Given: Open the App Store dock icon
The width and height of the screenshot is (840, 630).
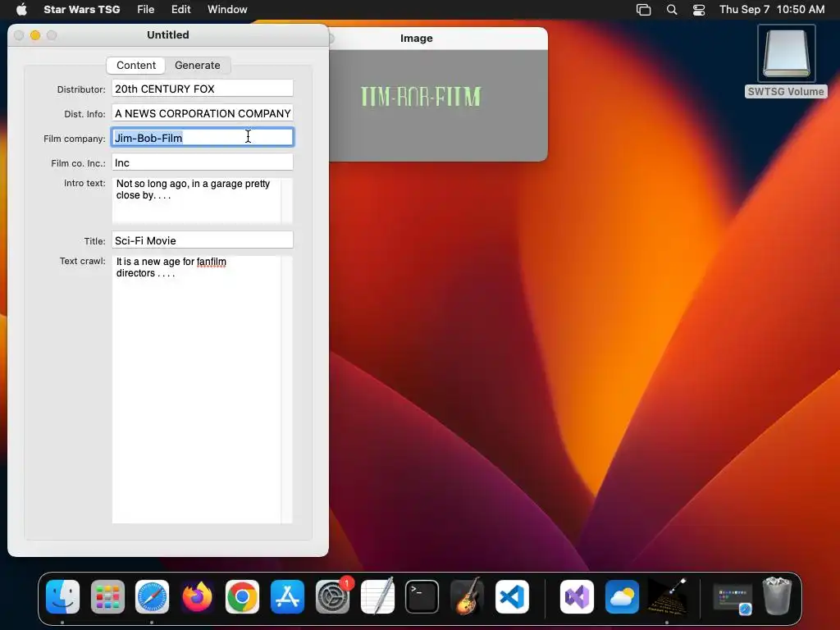Looking at the screenshot, I should [287, 596].
